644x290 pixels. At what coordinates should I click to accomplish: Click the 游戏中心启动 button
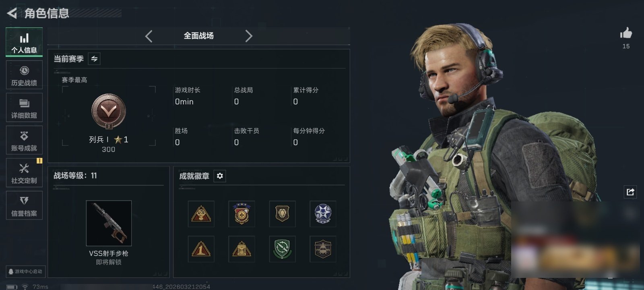tap(25, 271)
